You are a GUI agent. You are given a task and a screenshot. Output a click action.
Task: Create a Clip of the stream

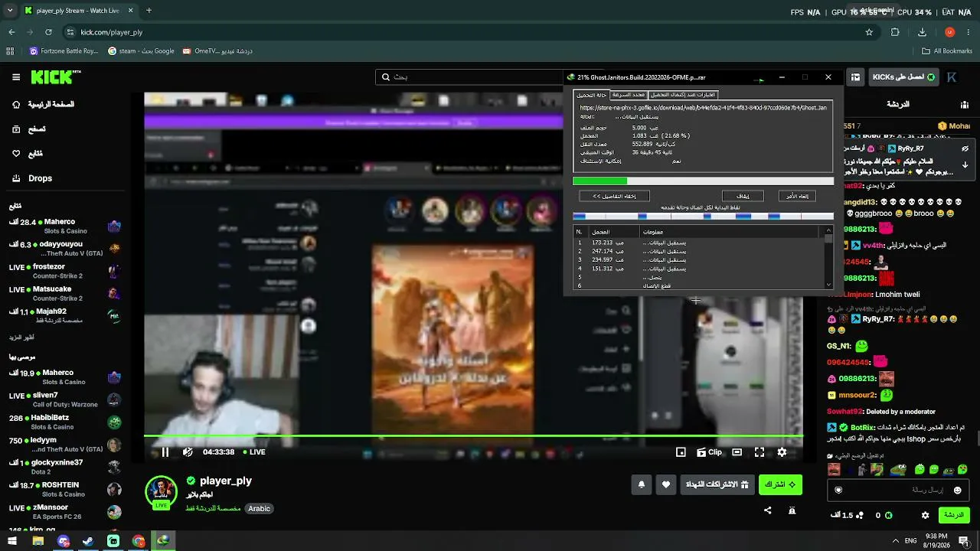tap(709, 452)
